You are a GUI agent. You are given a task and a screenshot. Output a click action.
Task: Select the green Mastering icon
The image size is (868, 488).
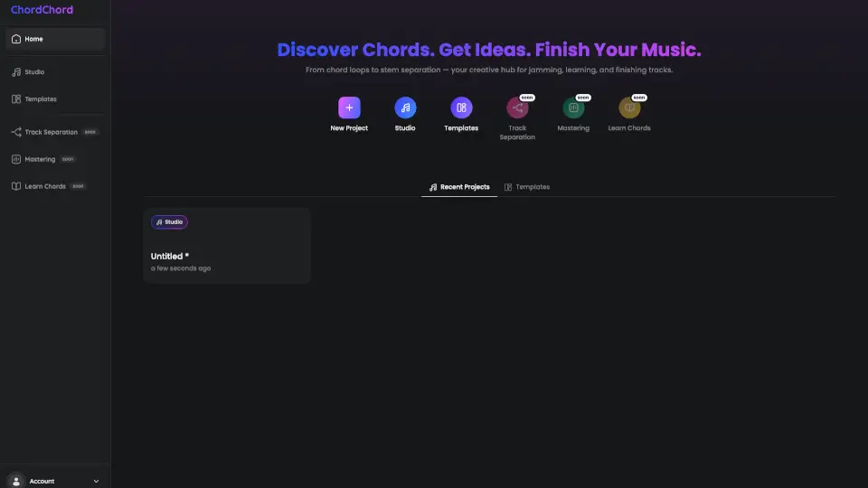(573, 108)
